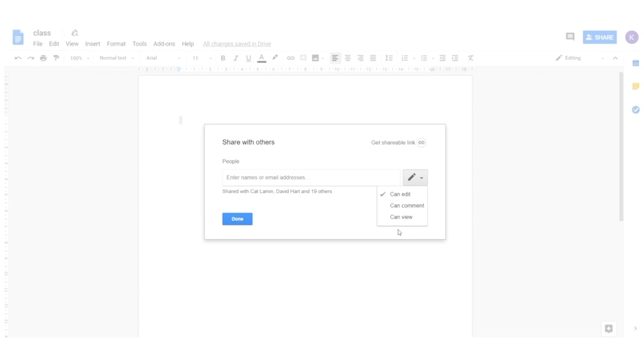Click the Insert link toolbar icon

point(290,58)
